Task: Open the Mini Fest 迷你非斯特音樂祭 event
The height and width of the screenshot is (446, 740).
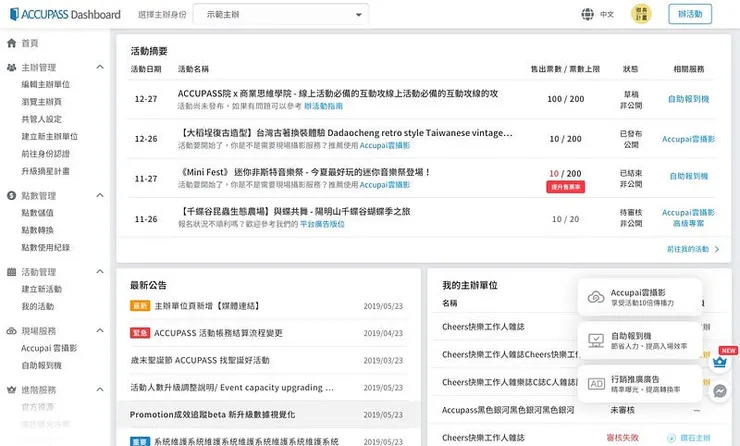Action: pyautogui.click(x=304, y=172)
